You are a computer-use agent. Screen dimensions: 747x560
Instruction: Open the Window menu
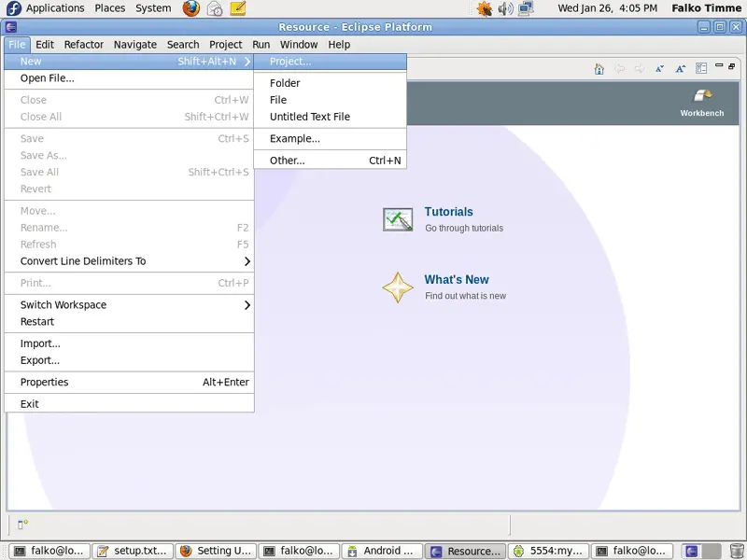[x=299, y=44]
